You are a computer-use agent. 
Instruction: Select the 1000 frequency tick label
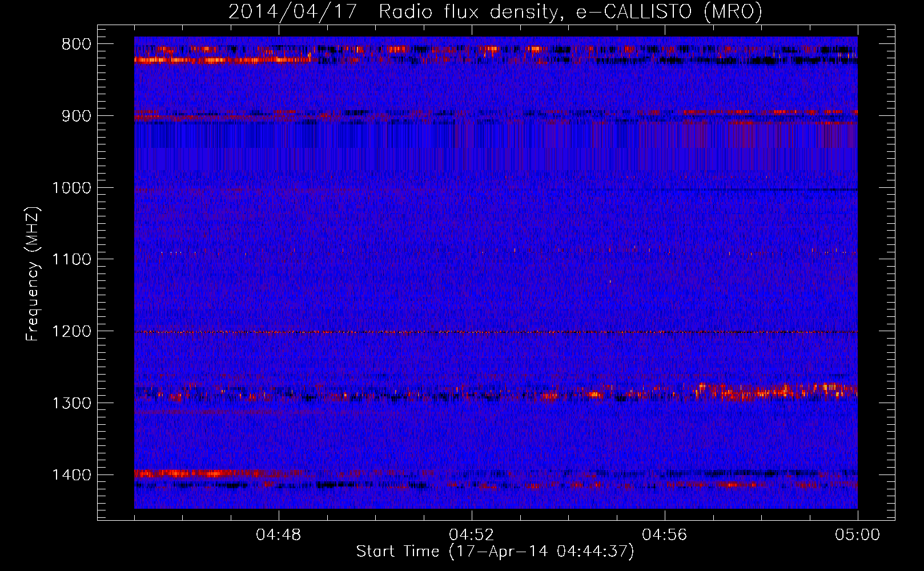(x=71, y=188)
